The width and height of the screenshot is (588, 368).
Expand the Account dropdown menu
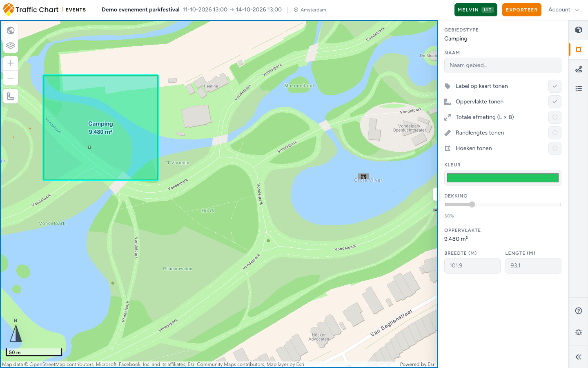(563, 10)
